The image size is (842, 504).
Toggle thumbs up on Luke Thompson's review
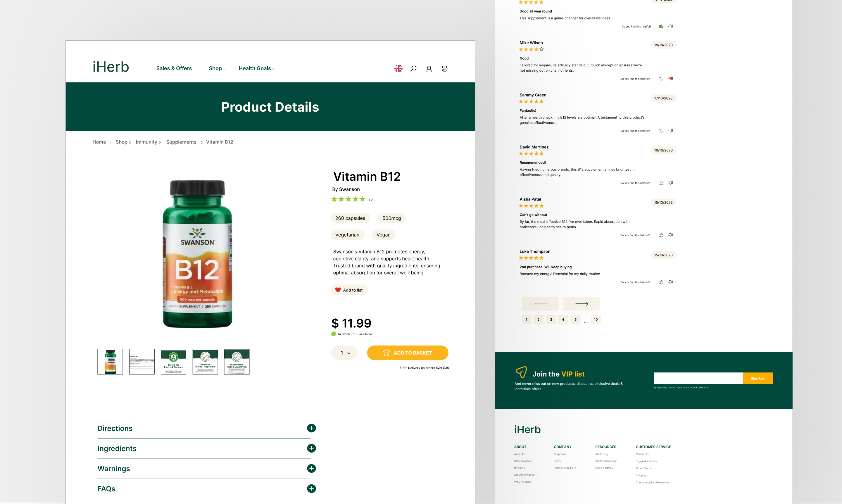pos(661,282)
